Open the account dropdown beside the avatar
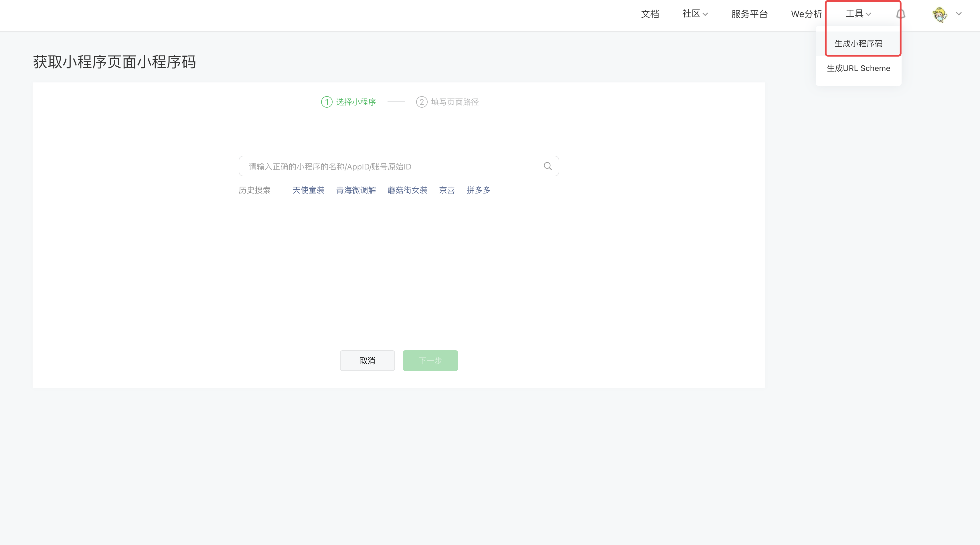Viewport: 980px width, 545px height. 959,15
